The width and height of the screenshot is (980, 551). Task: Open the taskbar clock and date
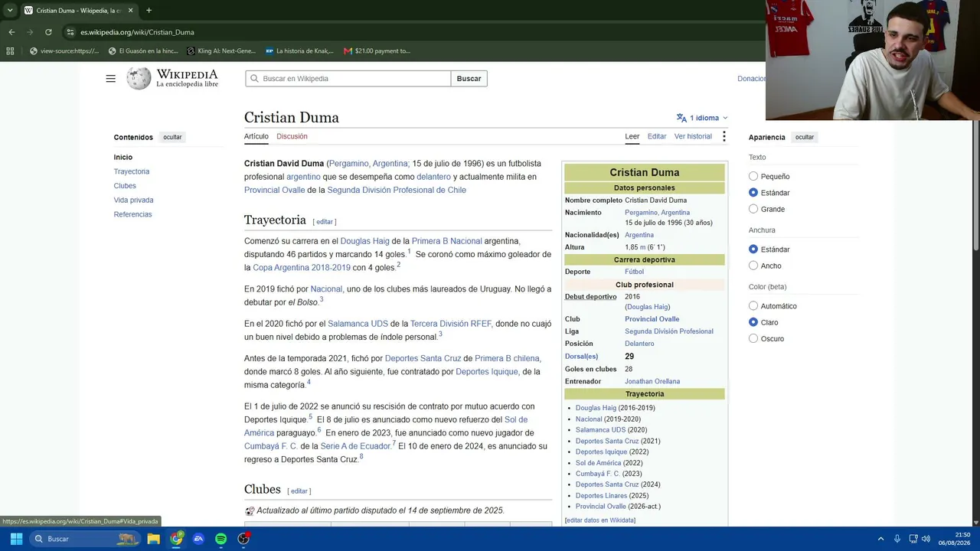(x=955, y=539)
